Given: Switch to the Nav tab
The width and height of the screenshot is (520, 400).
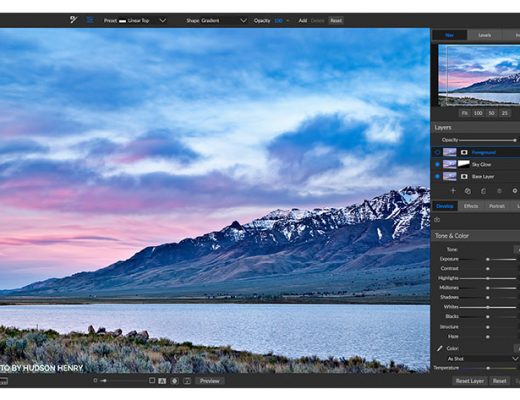Looking at the screenshot, I should 449,35.
